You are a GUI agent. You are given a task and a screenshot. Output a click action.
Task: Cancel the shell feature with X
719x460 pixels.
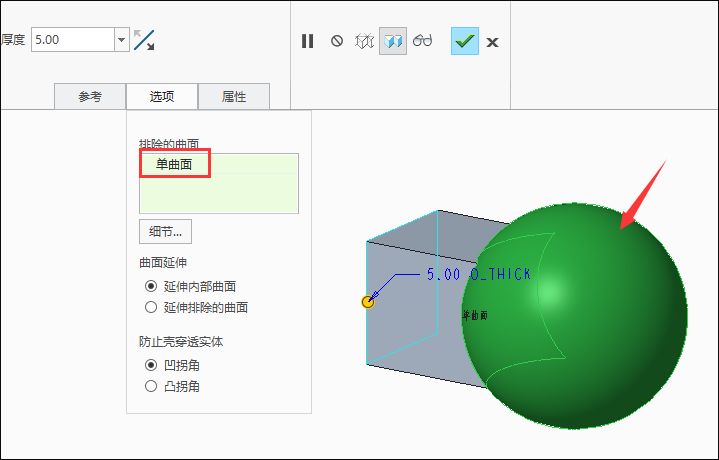coord(492,42)
